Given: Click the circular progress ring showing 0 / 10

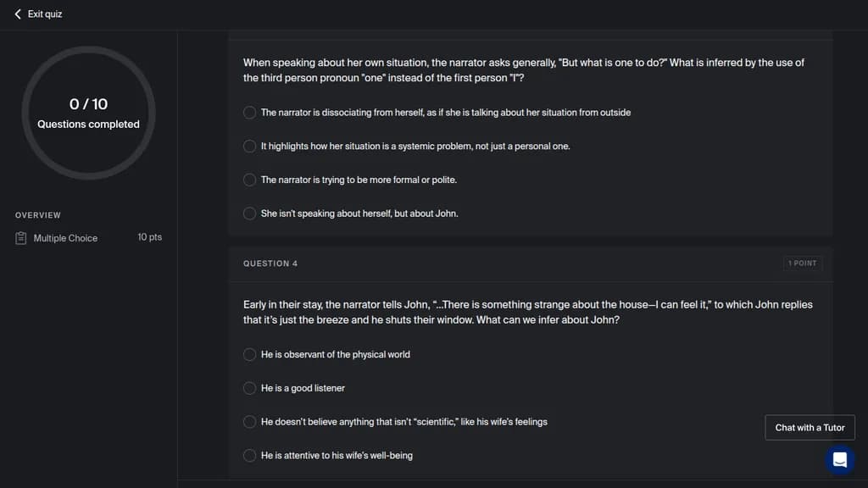Looking at the screenshot, I should click(88, 113).
